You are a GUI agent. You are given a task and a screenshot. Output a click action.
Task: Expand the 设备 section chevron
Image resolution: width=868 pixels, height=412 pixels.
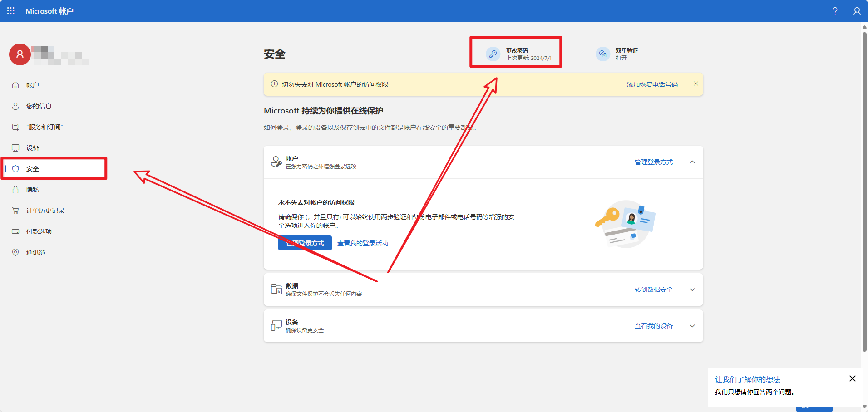[692, 326]
